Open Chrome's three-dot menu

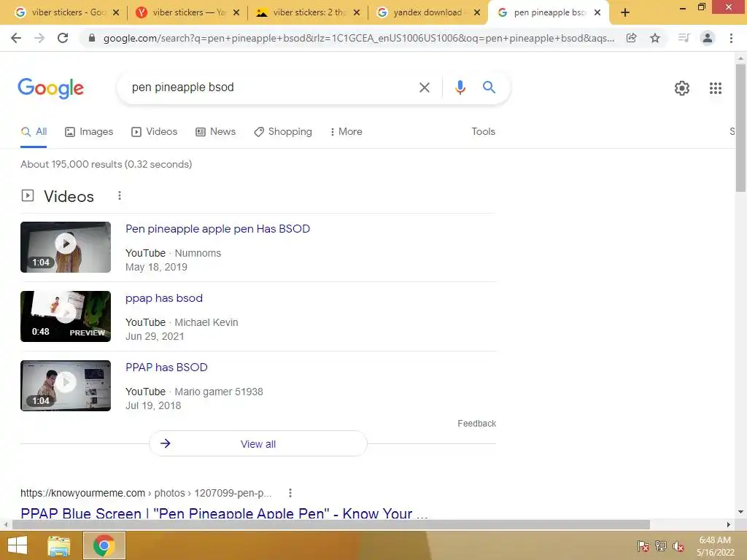click(731, 38)
